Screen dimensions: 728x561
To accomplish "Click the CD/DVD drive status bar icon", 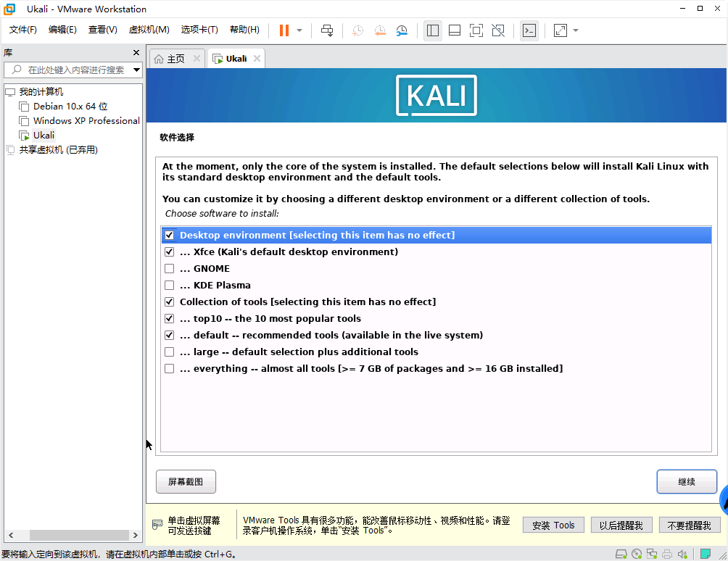I will pyautogui.click(x=637, y=554).
